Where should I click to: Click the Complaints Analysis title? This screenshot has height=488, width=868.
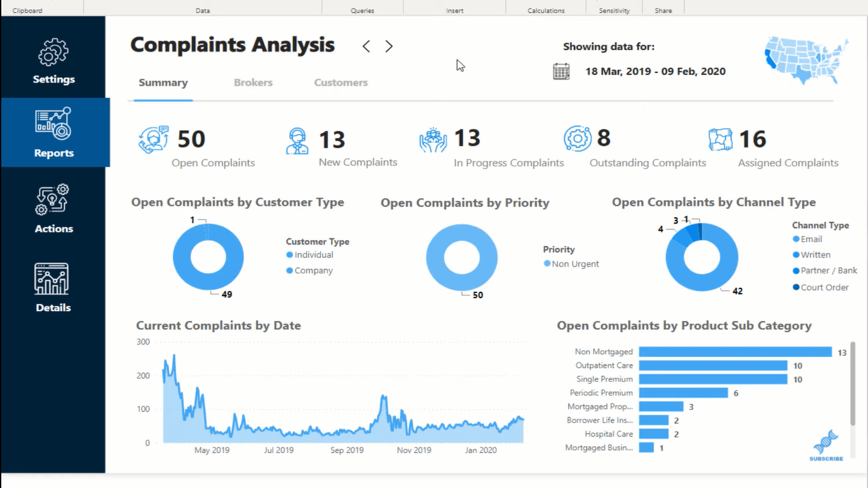tap(233, 45)
